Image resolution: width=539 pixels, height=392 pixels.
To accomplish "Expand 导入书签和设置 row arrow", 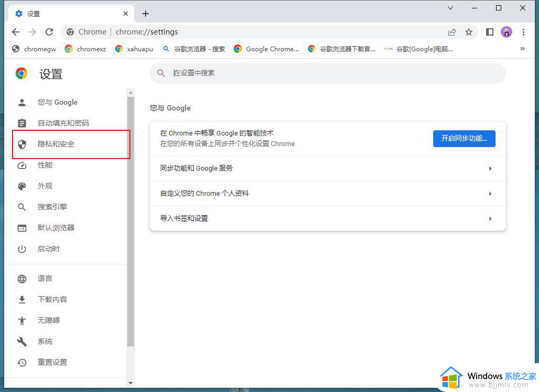I will coord(490,218).
